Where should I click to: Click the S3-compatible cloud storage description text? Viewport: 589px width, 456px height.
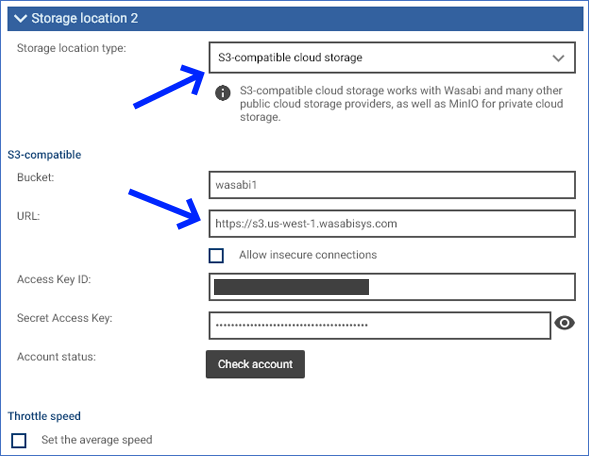point(401,104)
